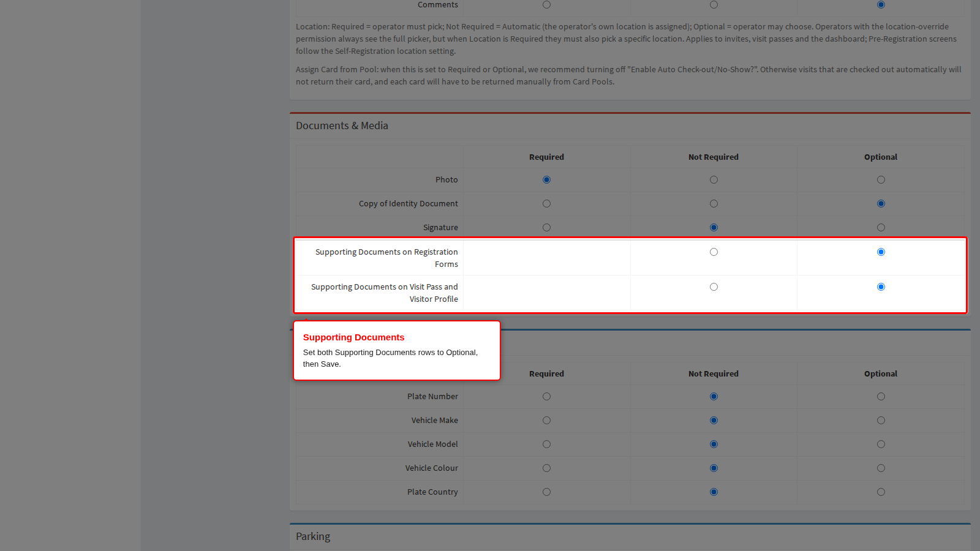The image size is (980, 551).
Task: Select Not Required for Signature
Action: [x=714, y=228]
